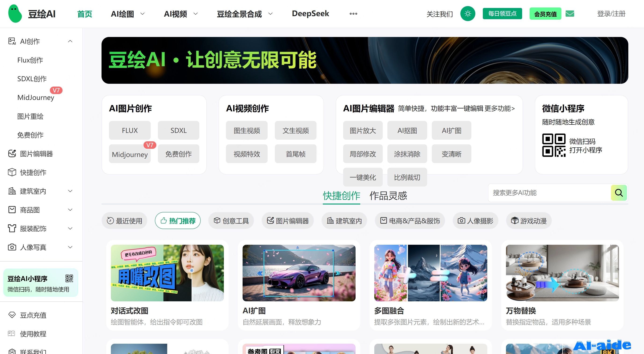This screenshot has width=644, height=354.
Task: Click the three-dots more menu in navbar
Action: (x=353, y=14)
